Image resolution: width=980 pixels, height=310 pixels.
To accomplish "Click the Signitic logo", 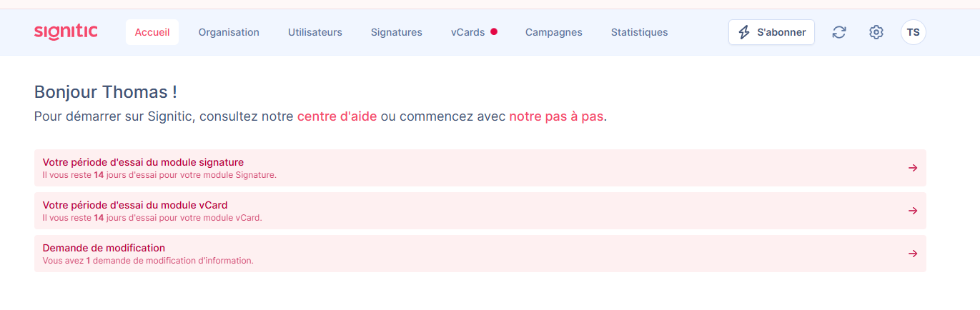I will (66, 32).
